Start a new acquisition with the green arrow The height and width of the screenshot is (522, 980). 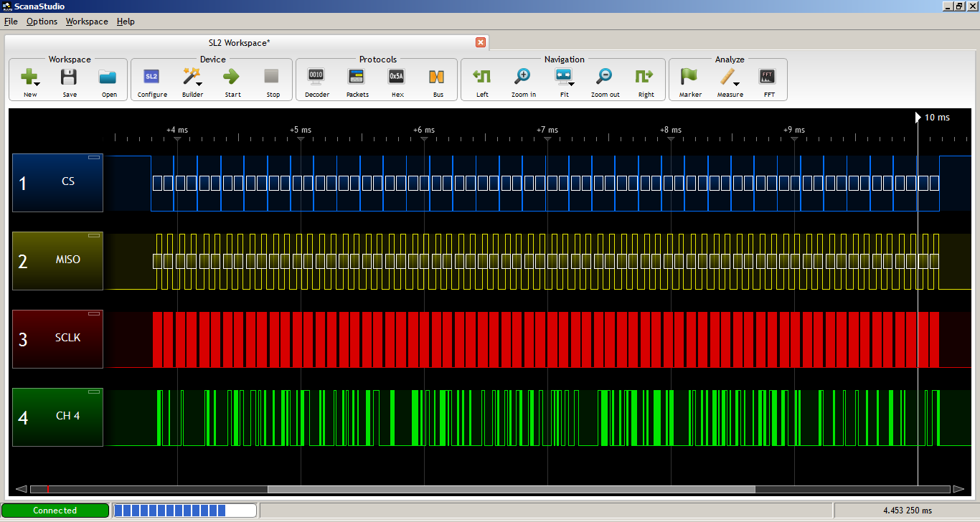pos(232,79)
